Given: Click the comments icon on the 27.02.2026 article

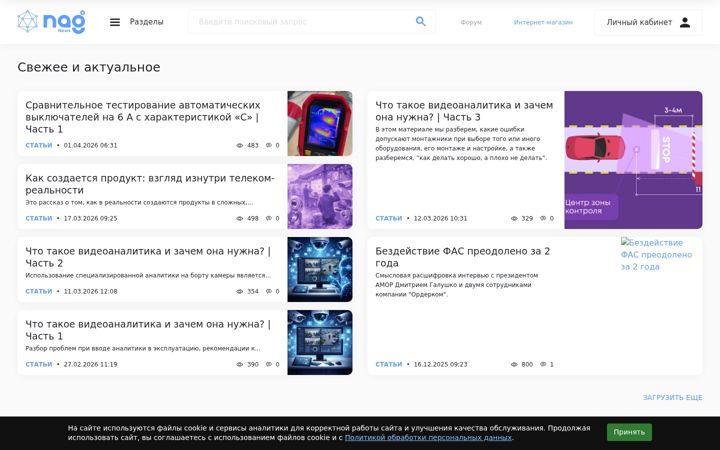Looking at the screenshot, I should (x=269, y=364).
